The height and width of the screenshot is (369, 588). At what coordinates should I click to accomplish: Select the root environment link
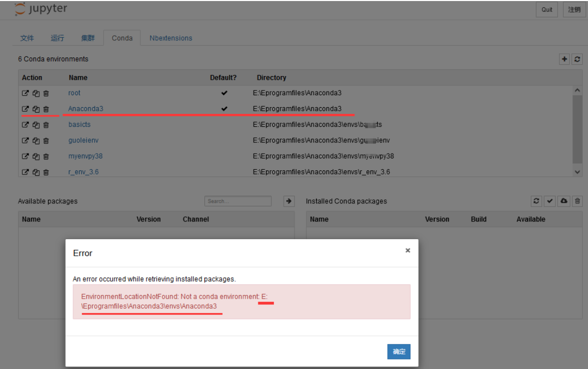pyautogui.click(x=74, y=93)
